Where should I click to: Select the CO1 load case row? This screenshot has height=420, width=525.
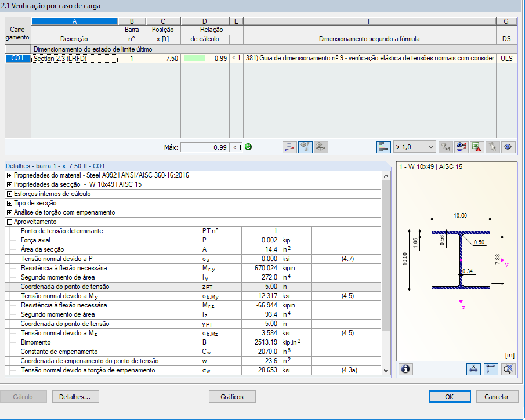click(x=17, y=59)
